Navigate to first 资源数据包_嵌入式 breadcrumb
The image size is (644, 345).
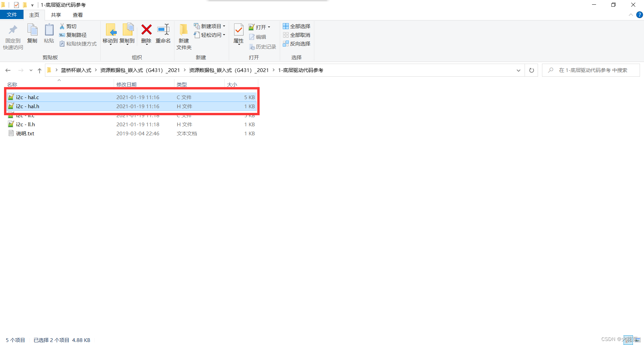click(x=140, y=70)
